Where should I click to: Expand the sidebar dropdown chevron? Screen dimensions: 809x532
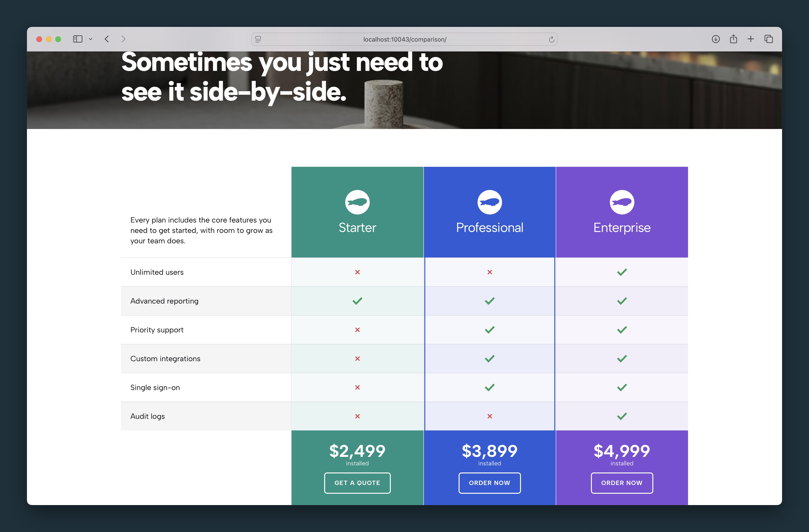pyautogui.click(x=91, y=39)
